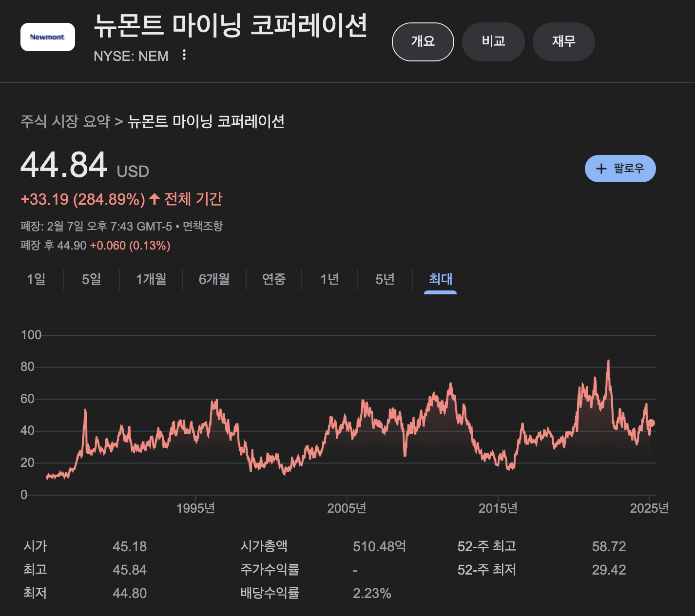Click the 52-주 최고 value 58.72
This screenshot has width=695, height=616.
[609, 546]
